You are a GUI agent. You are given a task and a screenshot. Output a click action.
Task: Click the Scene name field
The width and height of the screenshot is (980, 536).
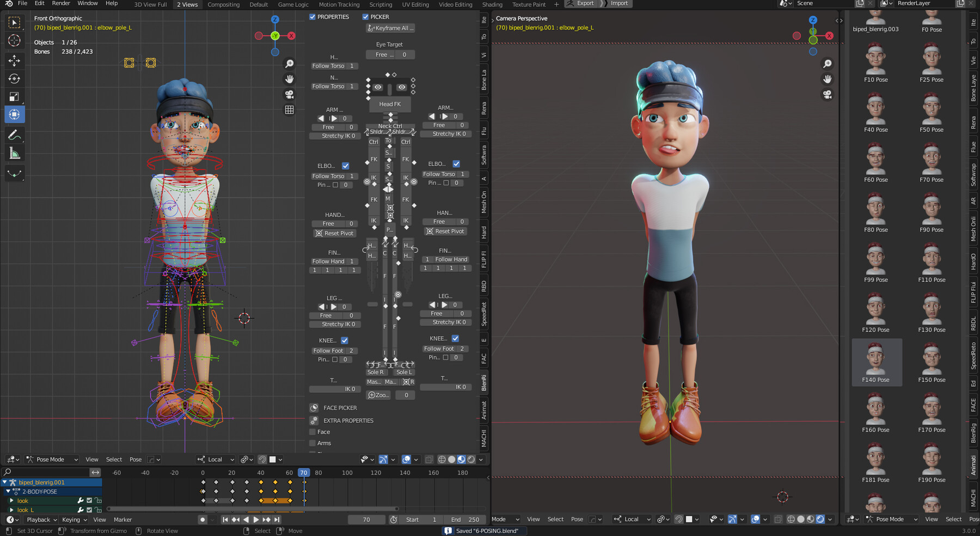[823, 4]
